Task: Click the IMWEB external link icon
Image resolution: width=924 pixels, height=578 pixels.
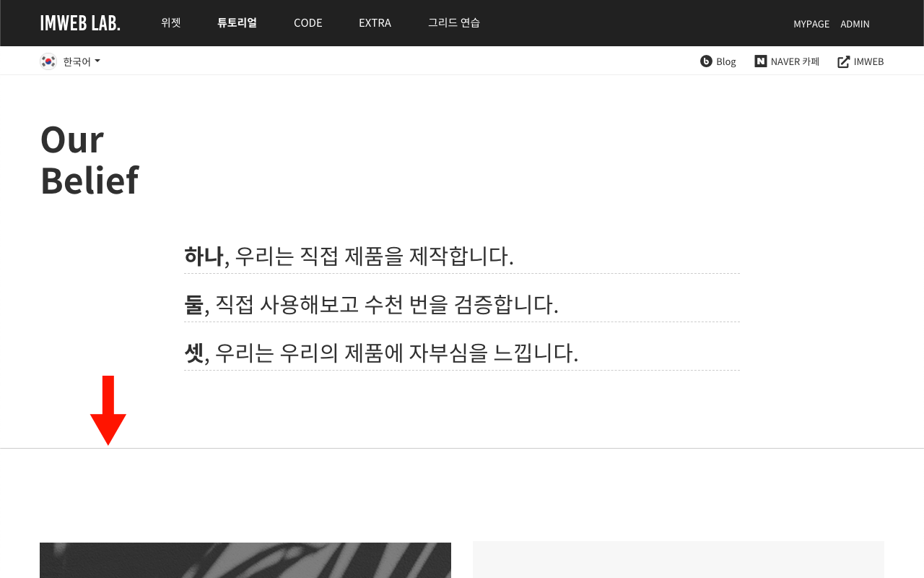Action: (843, 61)
